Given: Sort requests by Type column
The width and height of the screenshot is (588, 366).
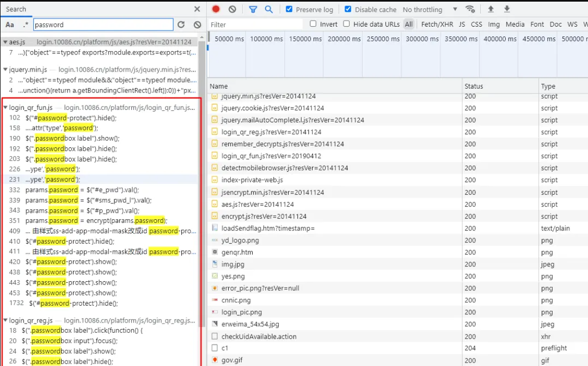Looking at the screenshot, I should [563, 86].
